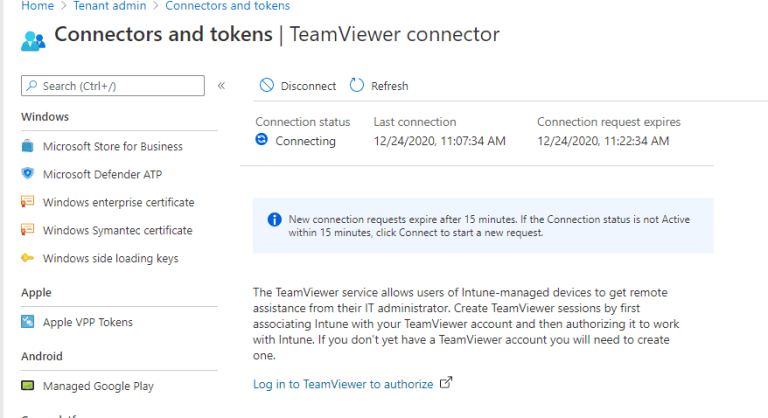
Task: Click Log in to TeamViewer to authorize
Action: (x=343, y=383)
